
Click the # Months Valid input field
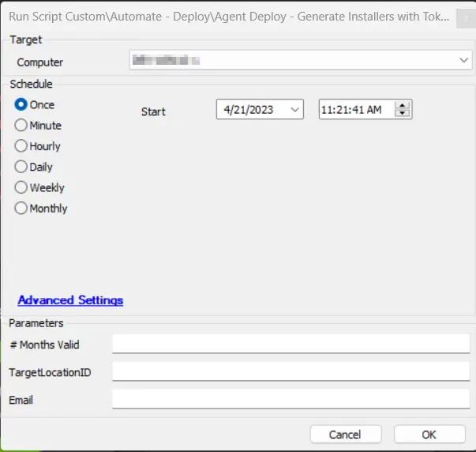[290, 344]
